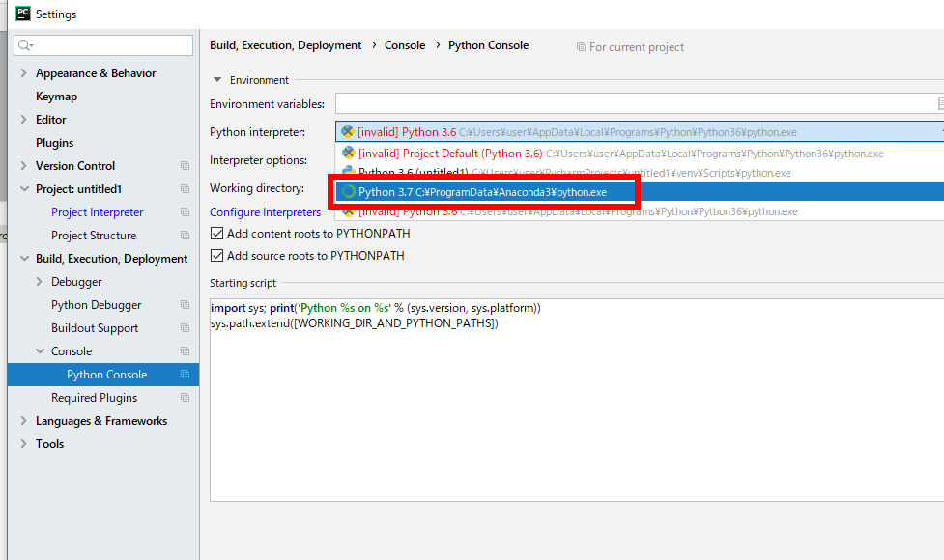This screenshot has height=560, width=944.
Task: Click project-level icon beside Required Plugins
Action: click(x=185, y=398)
